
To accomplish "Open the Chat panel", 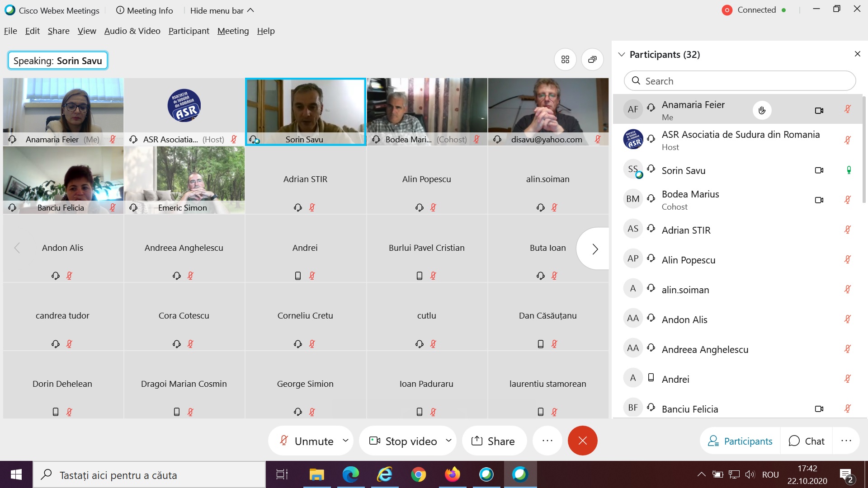I will click(807, 441).
